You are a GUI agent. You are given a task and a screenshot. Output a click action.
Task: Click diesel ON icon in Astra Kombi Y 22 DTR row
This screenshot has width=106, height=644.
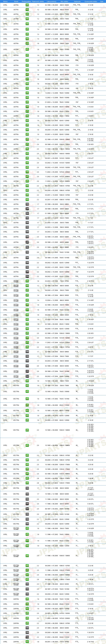27,376
